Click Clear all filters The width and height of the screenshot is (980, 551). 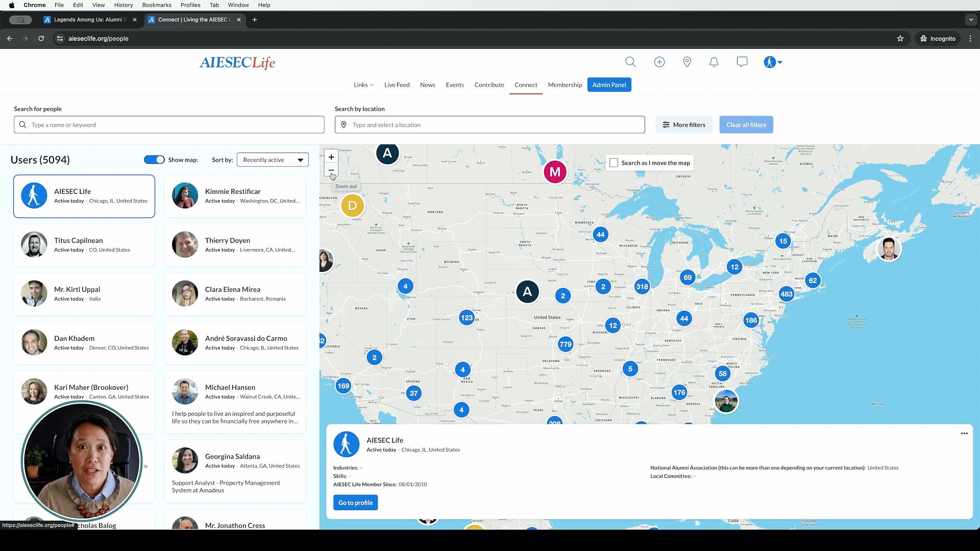746,124
